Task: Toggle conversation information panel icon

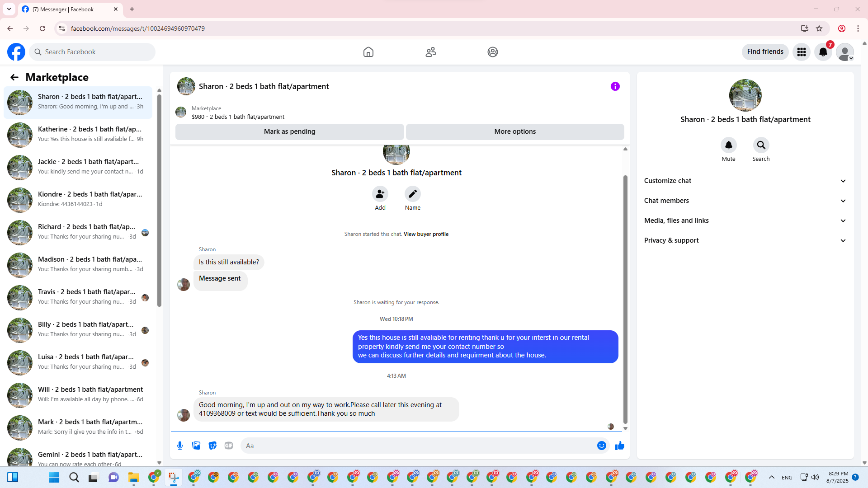Action: click(615, 86)
